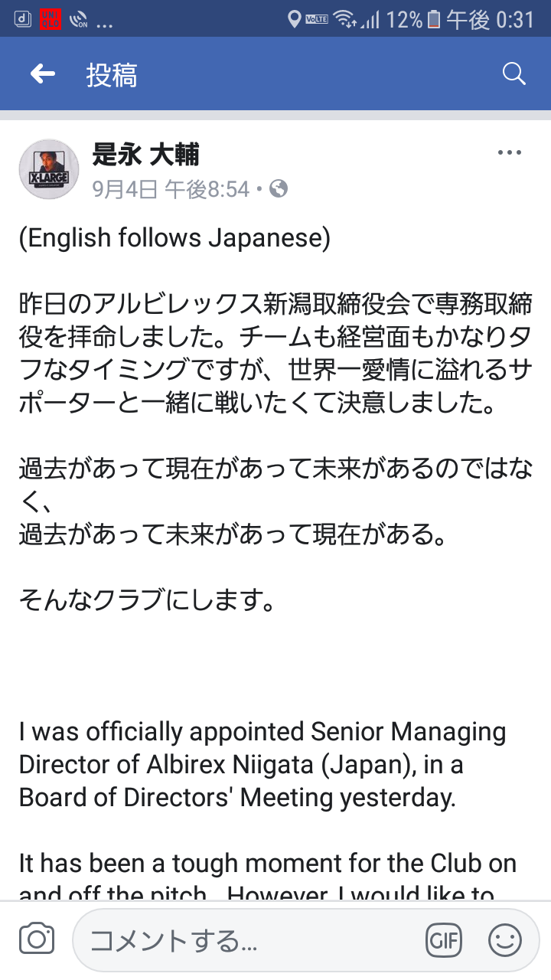This screenshot has width=551, height=980.
Task: Tap the location pin status icon
Action: [294, 19]
